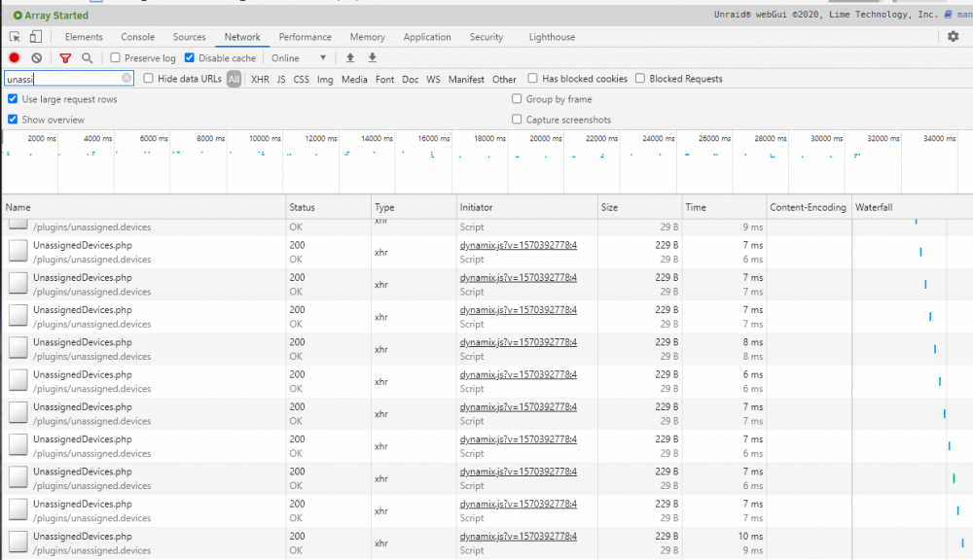Check Capture screenshots

517,119
